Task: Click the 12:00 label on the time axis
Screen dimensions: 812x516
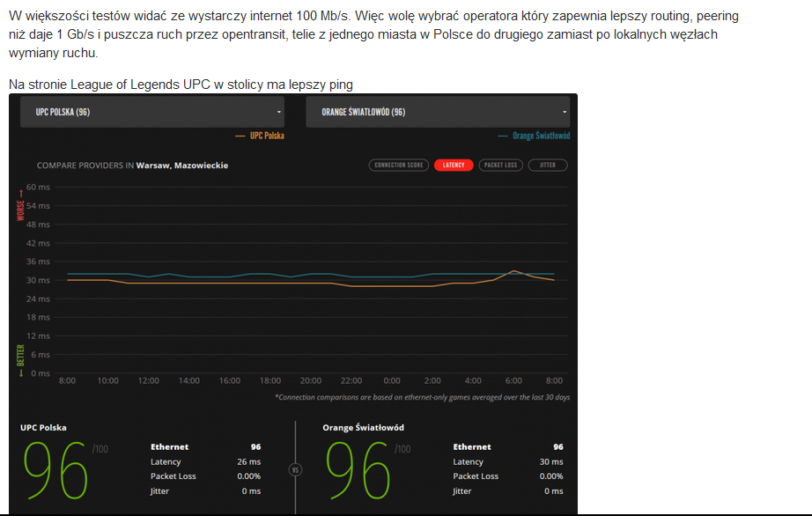Action: pyautogui.click(x=148, y=380)
